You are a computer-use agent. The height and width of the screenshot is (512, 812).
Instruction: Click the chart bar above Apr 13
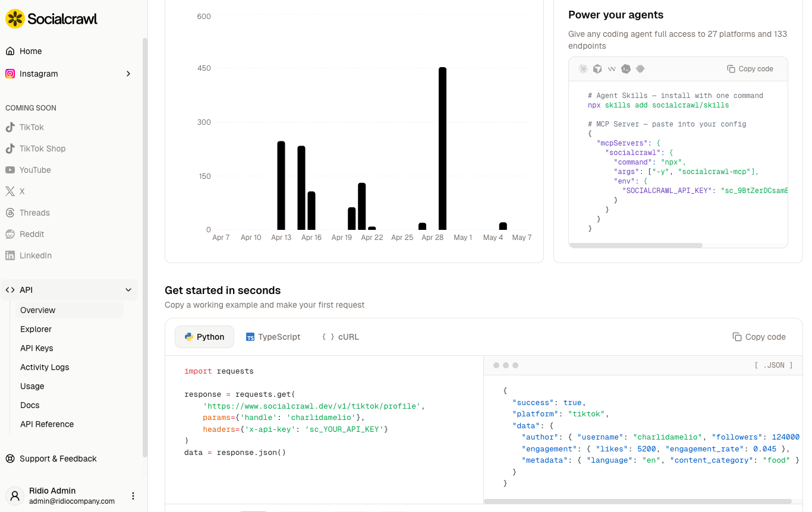click(281, 185)
